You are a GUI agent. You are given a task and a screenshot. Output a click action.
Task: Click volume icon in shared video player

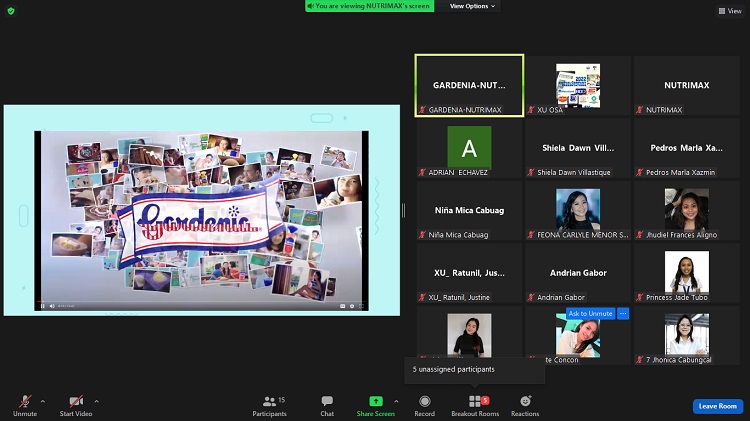[52, 306]
